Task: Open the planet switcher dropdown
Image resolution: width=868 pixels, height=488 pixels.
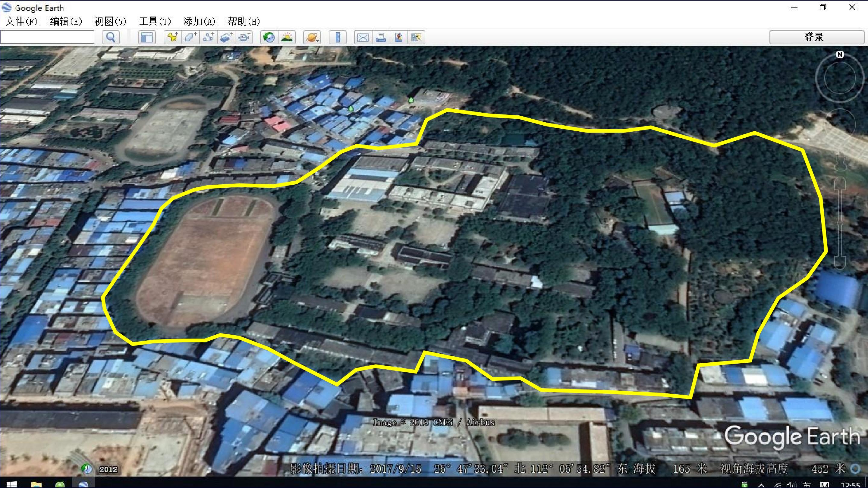Action: pos(312,37)
